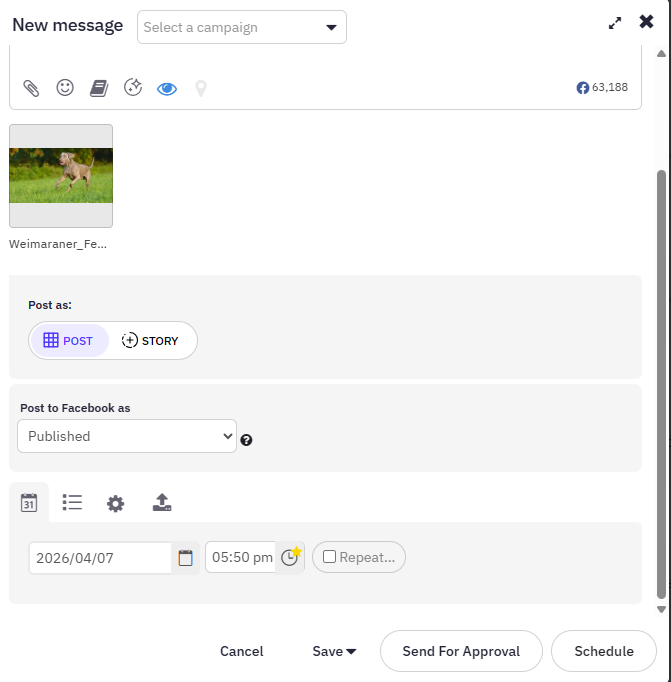Click the best time clock star icon
The height and width of the screenshot is (682, 671).
tap(290, 557)
